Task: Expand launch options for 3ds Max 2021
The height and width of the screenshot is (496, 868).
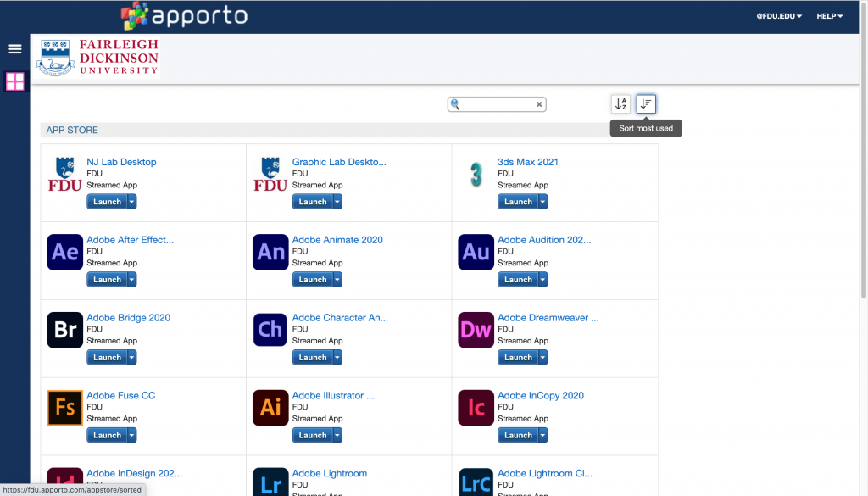Action: 543,202
